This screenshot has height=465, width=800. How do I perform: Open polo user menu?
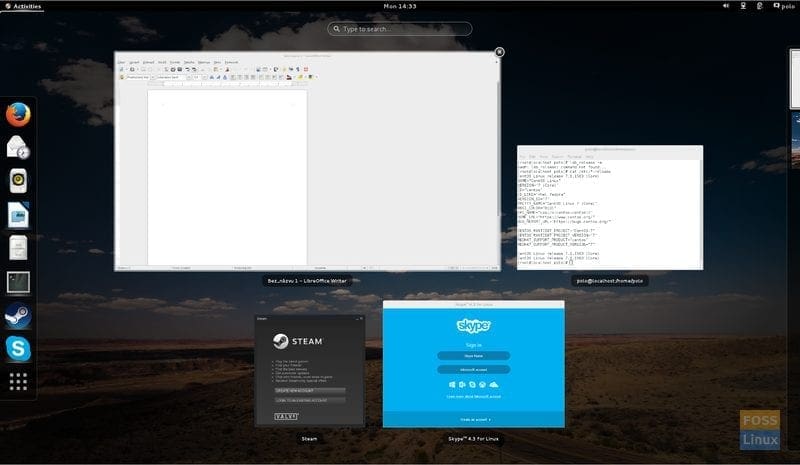coord(784,6)
